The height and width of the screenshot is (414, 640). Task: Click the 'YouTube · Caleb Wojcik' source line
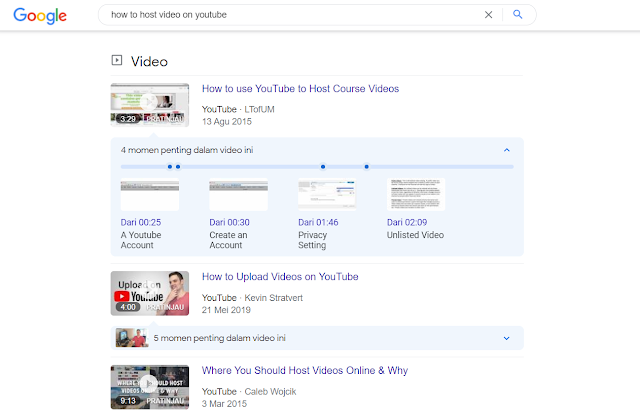pyautogui.click(x=249, y=392)
